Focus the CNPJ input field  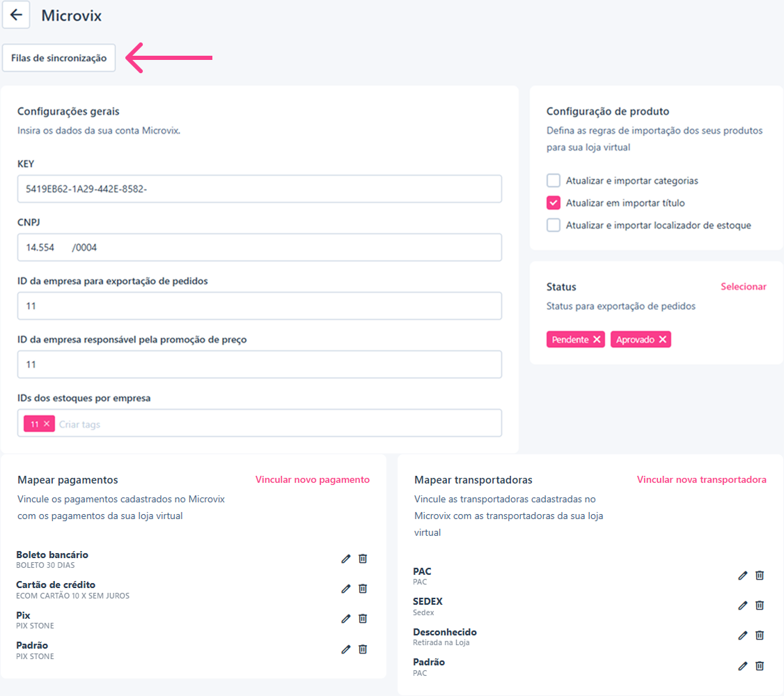[260, 247]
